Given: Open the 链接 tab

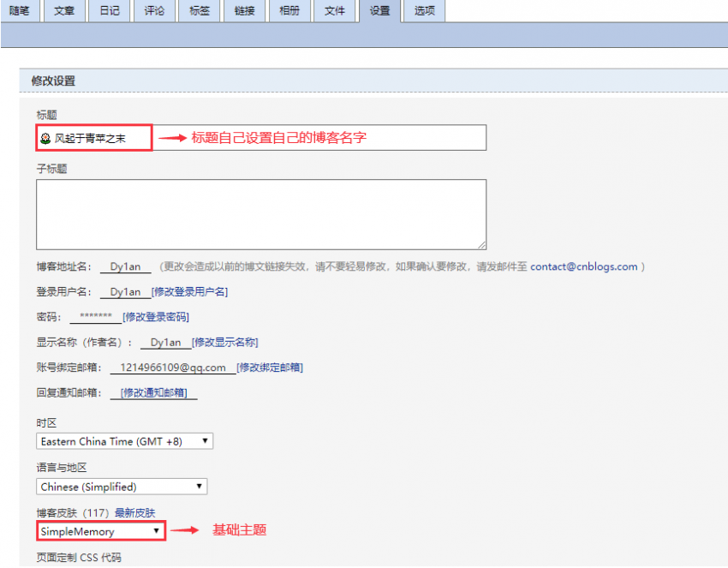Looking at the screenshot, I should pyautogui.click(x=244, y=11).
